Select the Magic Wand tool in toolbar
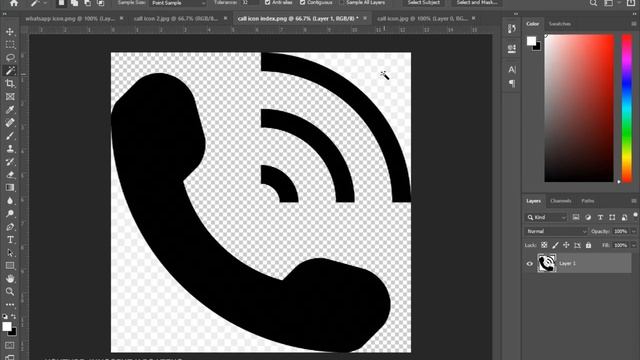The width and height of the screenshot is (640, 360). [x=10, y=71]
